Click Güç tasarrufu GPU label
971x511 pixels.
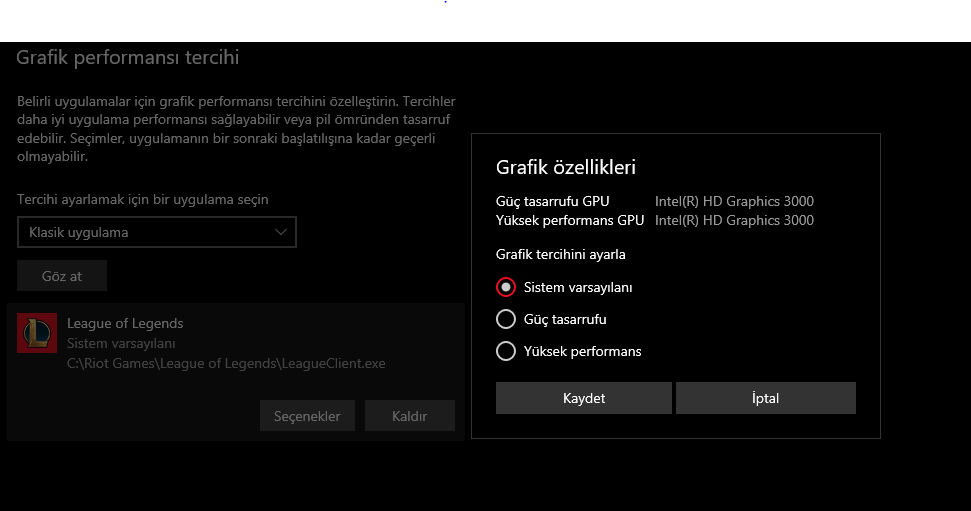tap(552, 201)
